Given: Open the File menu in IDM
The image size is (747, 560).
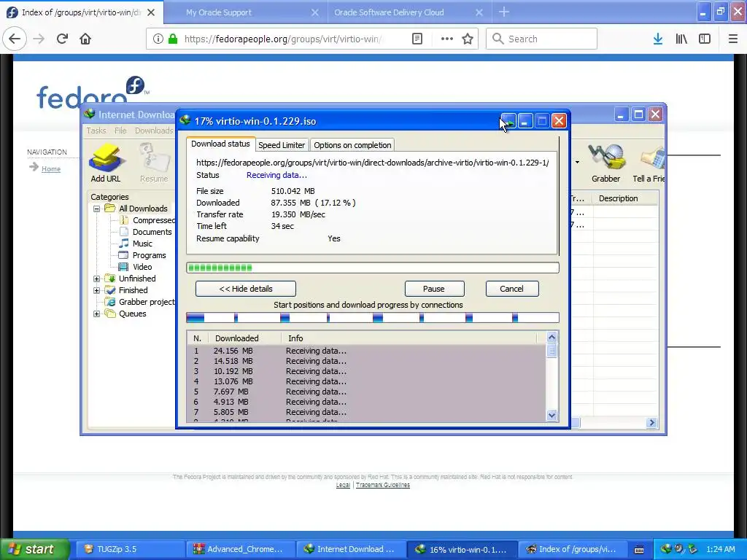Looking at the screenshot, I should (x=120, y=131).
